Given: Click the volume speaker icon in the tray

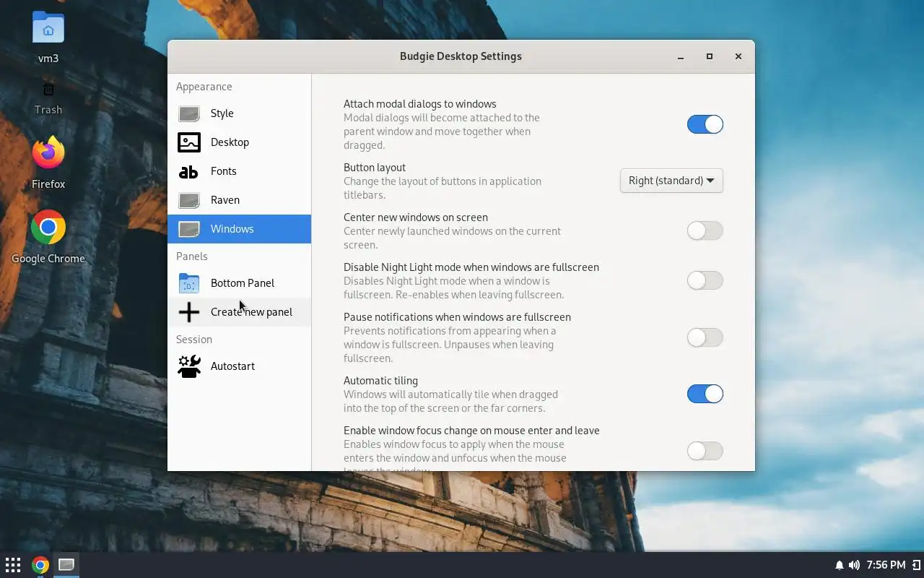Looking at the screenshot, I should pyautogui.click(x=855, y=565).
